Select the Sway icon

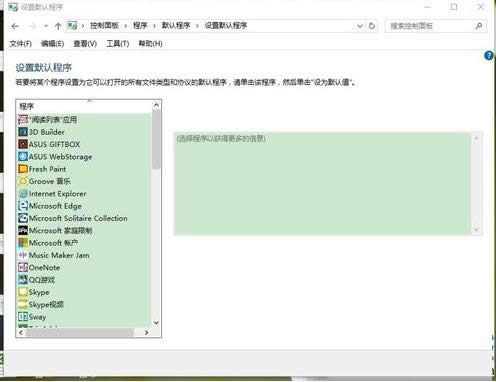23,317
